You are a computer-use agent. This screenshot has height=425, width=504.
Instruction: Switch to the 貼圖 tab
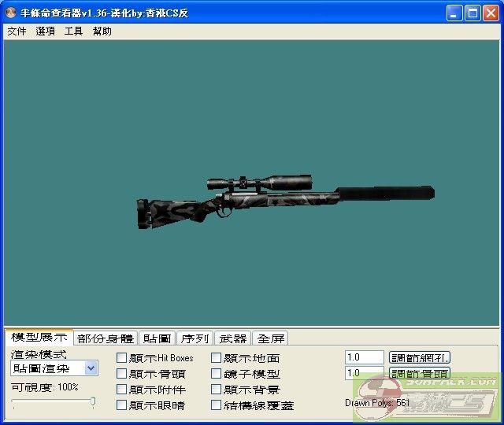(x=157, y=338)
